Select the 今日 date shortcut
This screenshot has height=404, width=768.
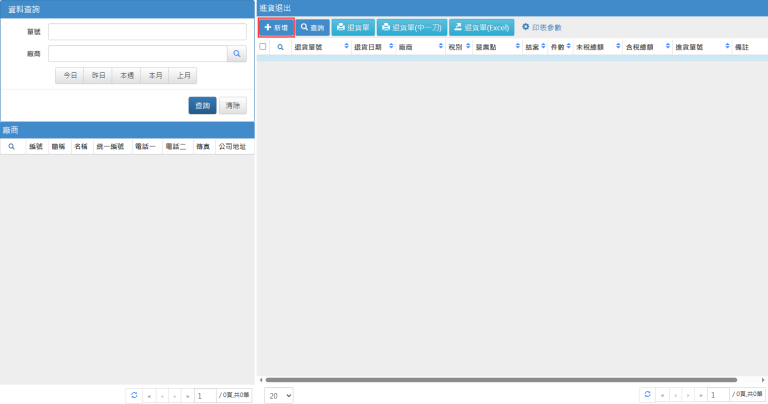[70, 75]
